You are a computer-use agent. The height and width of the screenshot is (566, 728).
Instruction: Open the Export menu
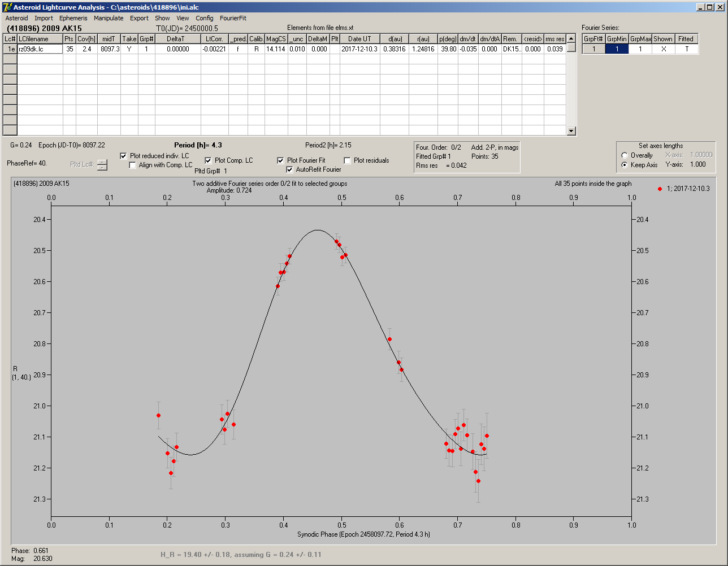pyautogui.click(x=139, y=18)
